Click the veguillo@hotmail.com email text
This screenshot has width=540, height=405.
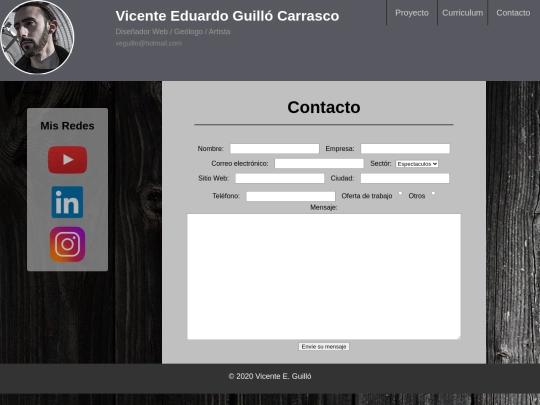click(149, 43)
